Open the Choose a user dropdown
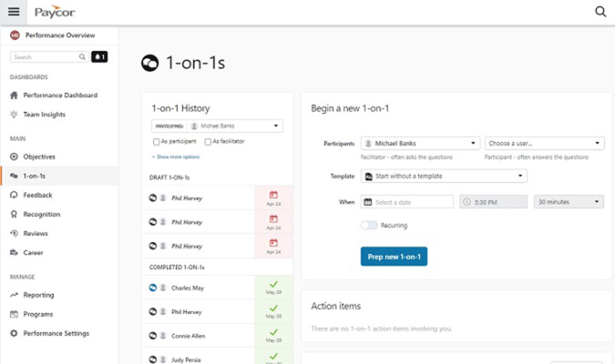Screen dimensions: 615x364 [x=544, y=144]
